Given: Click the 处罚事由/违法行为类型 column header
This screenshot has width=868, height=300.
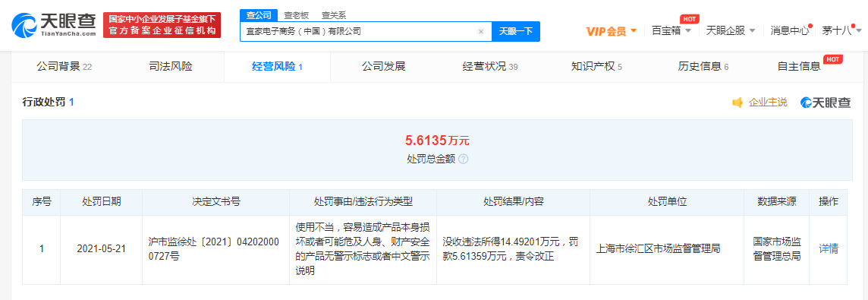Looking at the screenshot, I should tap(363, 202).
